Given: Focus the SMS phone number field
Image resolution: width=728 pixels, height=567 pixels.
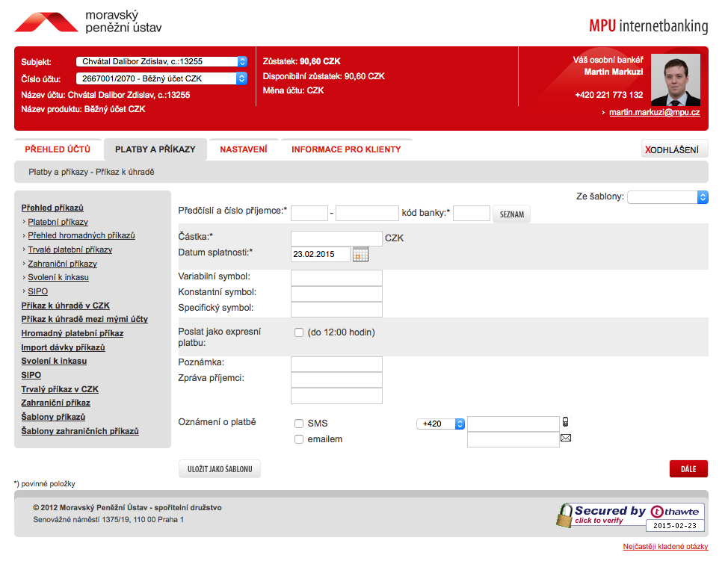Looking at the screenshot, I should pyautogui.click(x=513, y=424).
